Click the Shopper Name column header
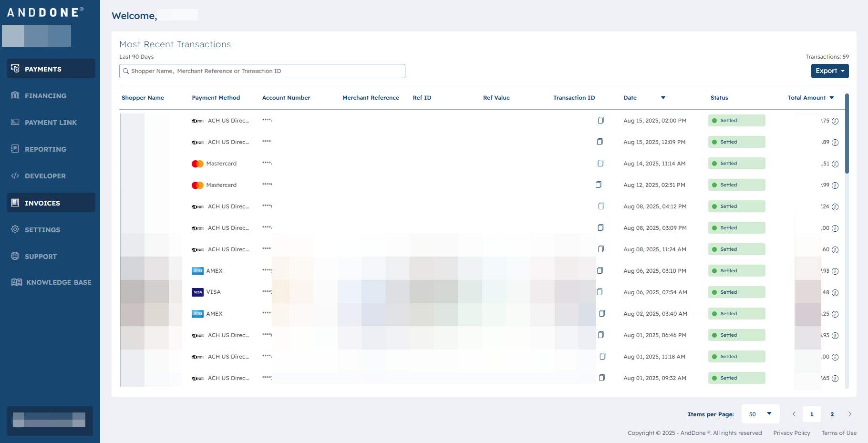The width and height of the screenshot is (868, 443). point(143,98)
